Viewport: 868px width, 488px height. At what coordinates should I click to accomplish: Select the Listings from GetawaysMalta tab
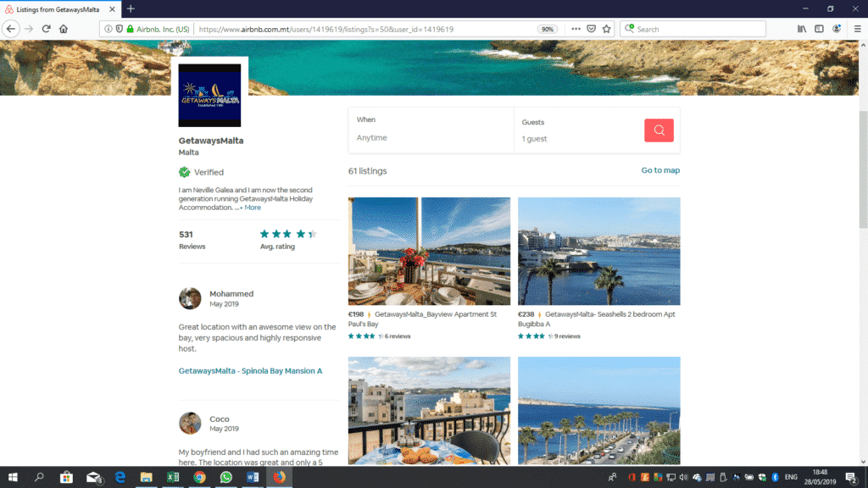coord(60,9)
